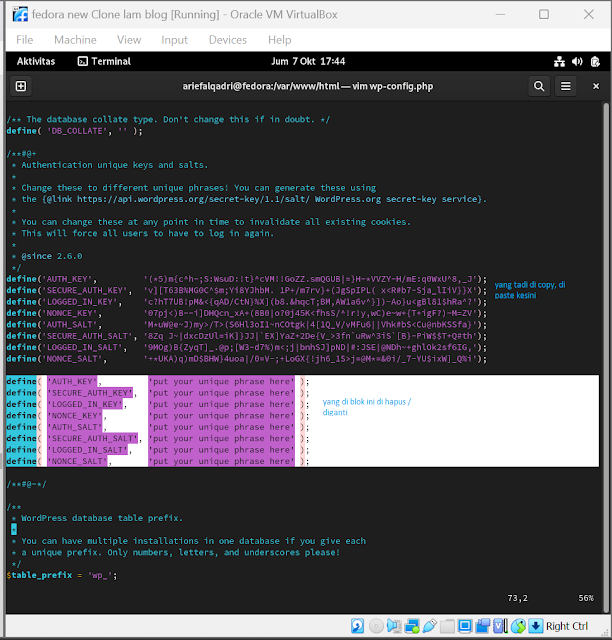This screenshot has height=640, width=612.
Task: Click the terminal vertical scrollbar
Action: coord(606,358)
